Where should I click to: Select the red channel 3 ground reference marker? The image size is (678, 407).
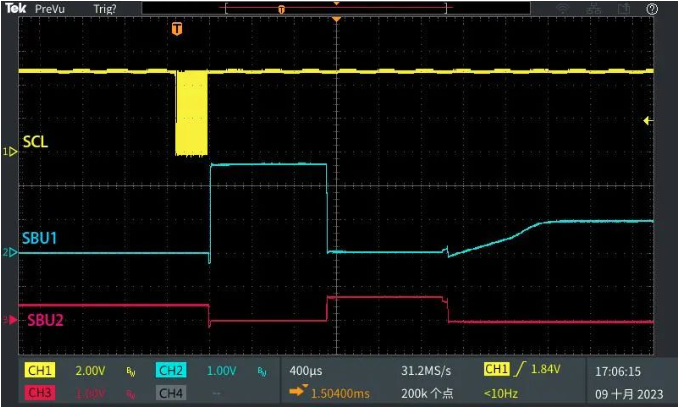[x=11, y=320]
